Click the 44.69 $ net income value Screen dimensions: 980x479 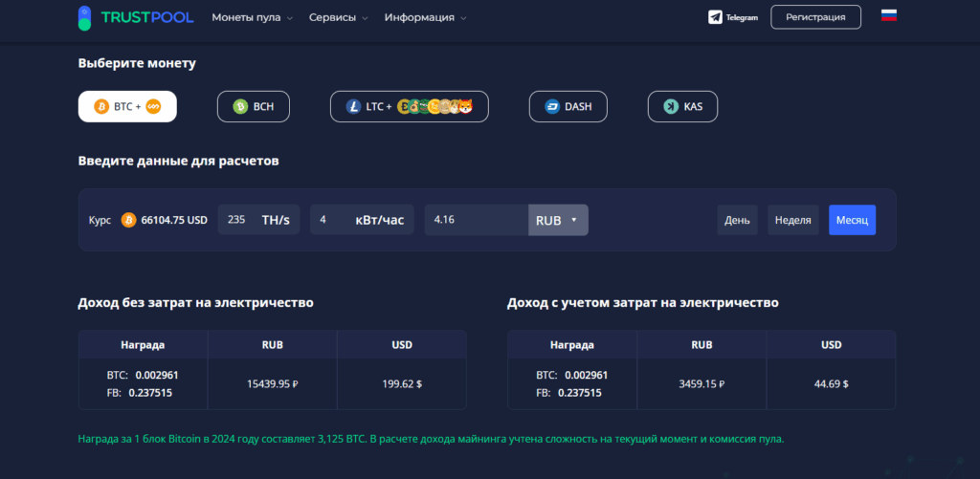click(x=832, y=384)
